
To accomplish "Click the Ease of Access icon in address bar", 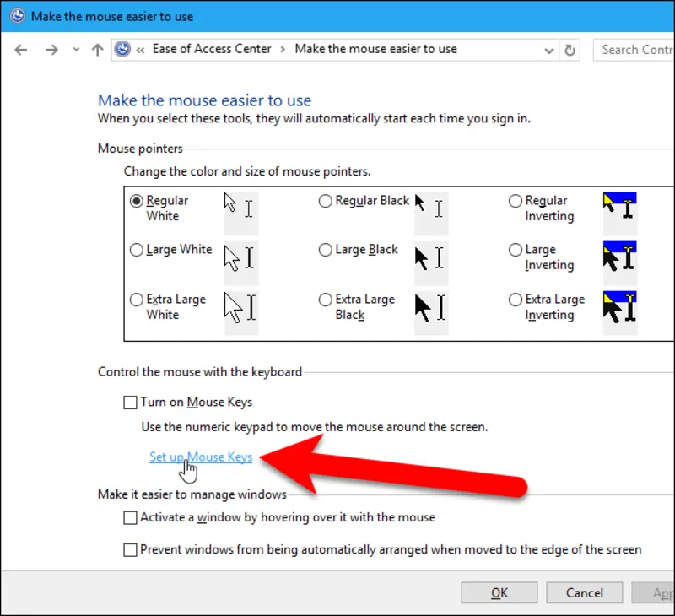I will pyautogui.click(x=122, y=49).
